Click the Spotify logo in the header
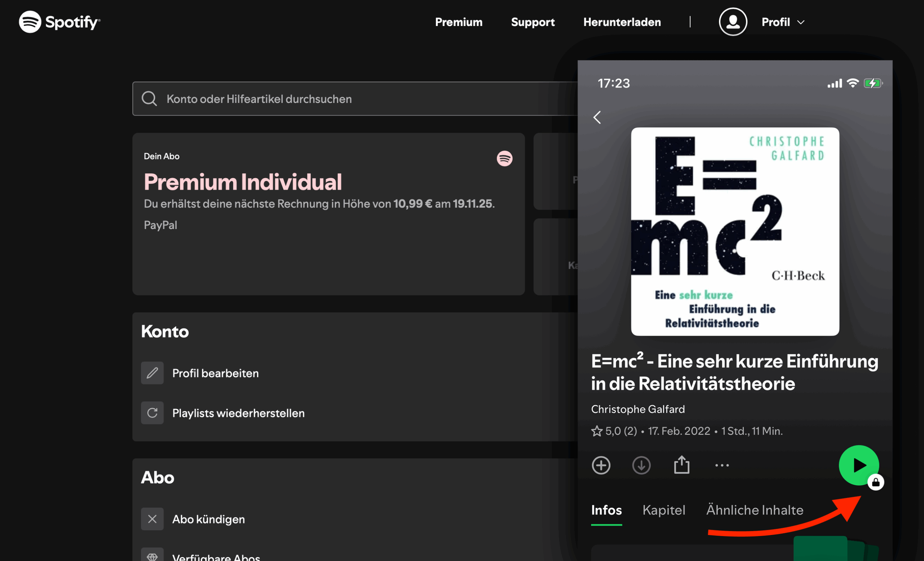This screenshot has height=561, width=924. (x=60, y=22)
